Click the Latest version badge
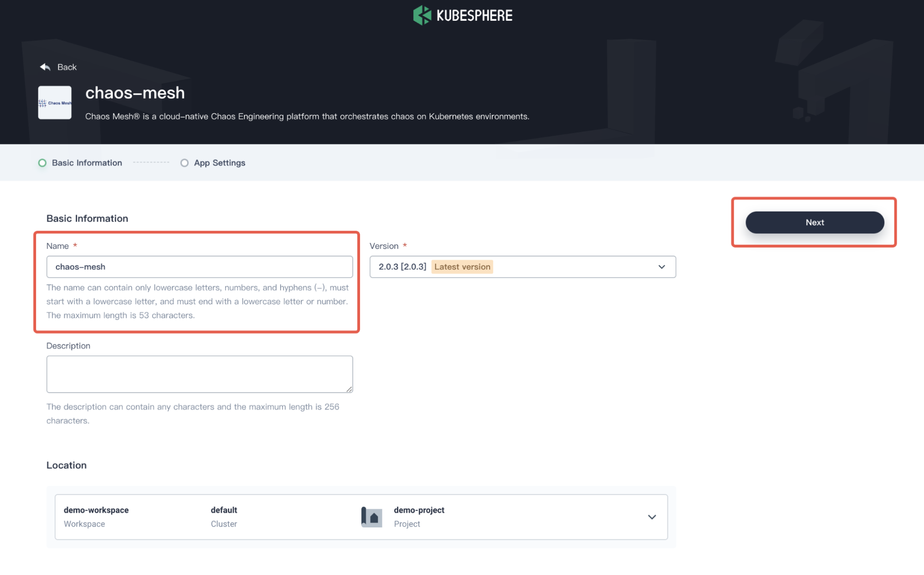Viewport: 924px width, 575px height. click(x=462, y=267)
